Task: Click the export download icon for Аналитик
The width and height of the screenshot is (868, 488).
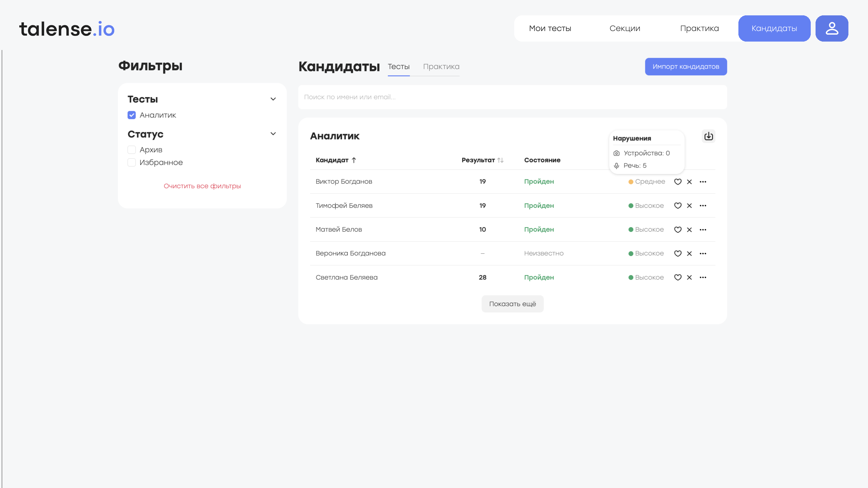Action: [708, 136]
